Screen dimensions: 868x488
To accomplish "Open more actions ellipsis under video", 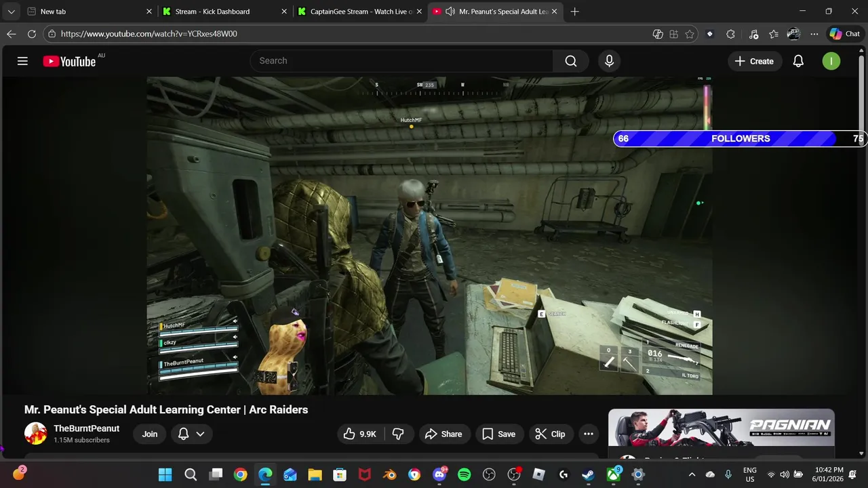I will (589, 434).
